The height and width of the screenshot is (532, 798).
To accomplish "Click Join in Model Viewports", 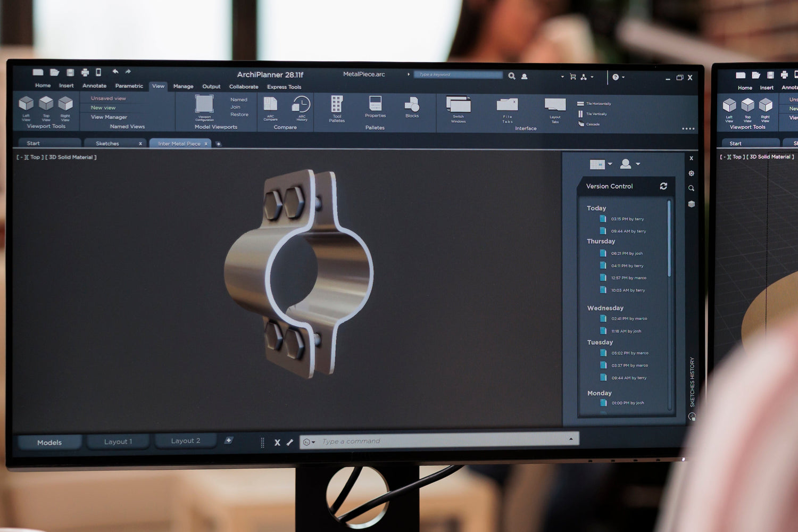I will point(235,107).
